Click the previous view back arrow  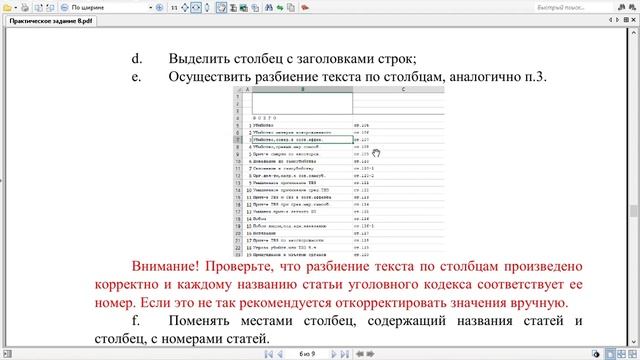point(360,354)
